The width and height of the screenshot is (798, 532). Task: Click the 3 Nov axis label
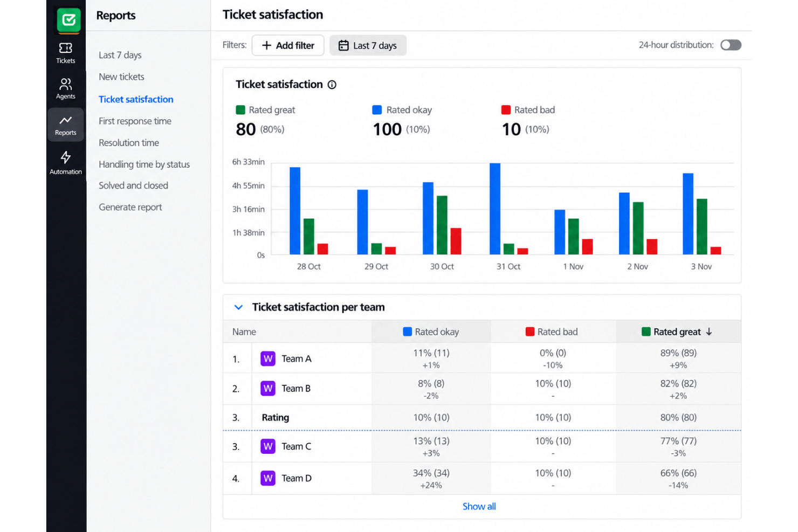click(701, 267)
